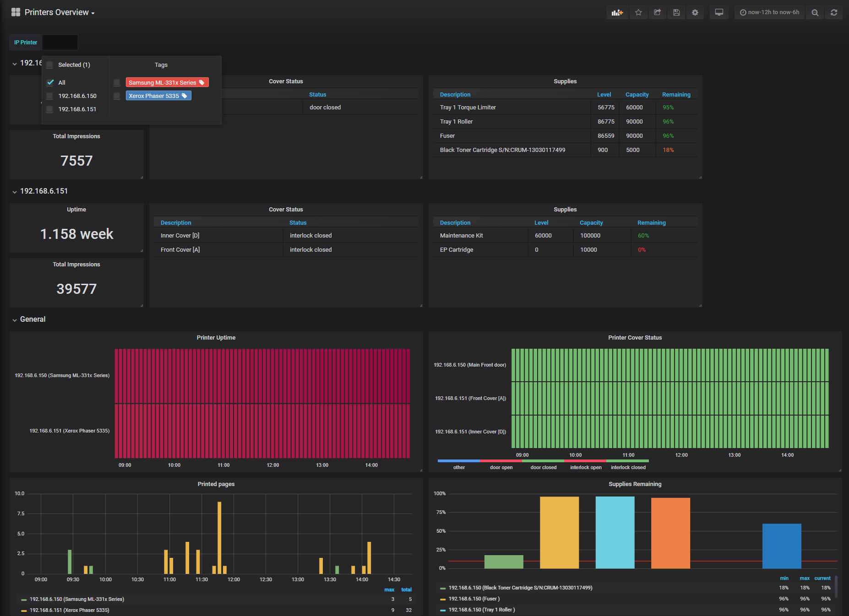Check the 192.168.6.150 printer option

[50, 96]
